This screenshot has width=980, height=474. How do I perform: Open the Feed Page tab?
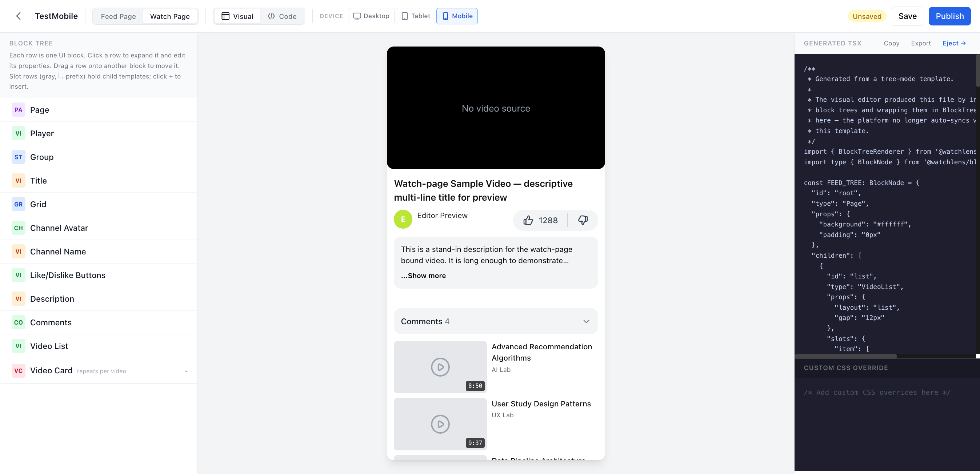tap(118, 16)
